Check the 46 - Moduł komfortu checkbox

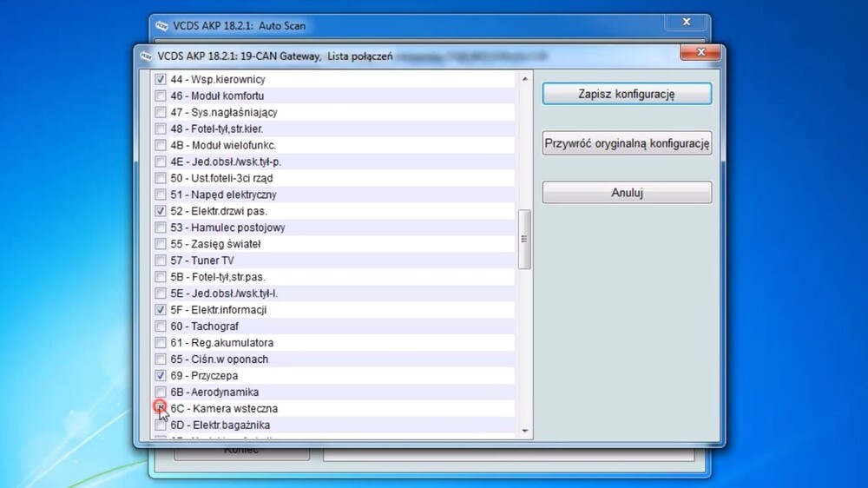coord(161,96)
